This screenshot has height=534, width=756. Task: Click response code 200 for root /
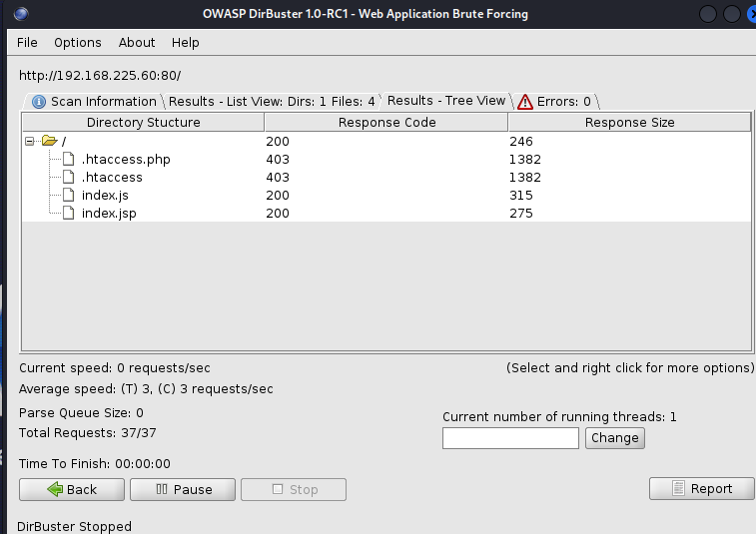278,141
